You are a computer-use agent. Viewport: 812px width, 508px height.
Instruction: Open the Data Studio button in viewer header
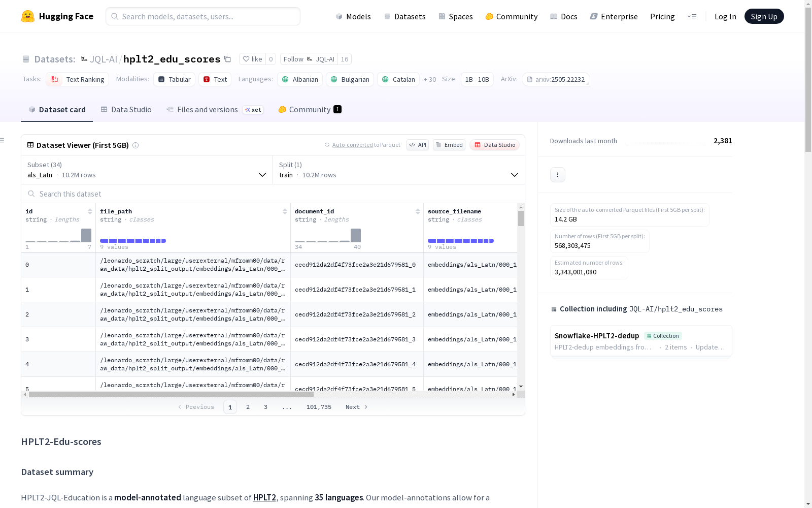click(495, 145)
